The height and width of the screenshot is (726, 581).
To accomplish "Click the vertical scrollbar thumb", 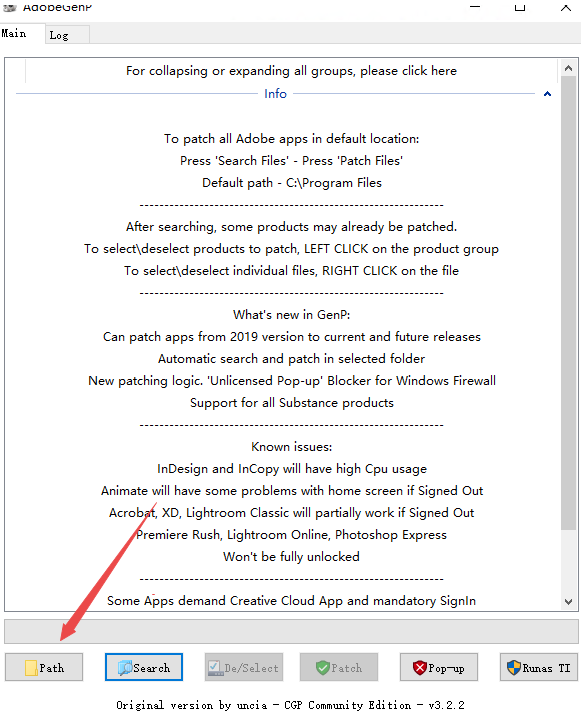I will tap(569, 303).
